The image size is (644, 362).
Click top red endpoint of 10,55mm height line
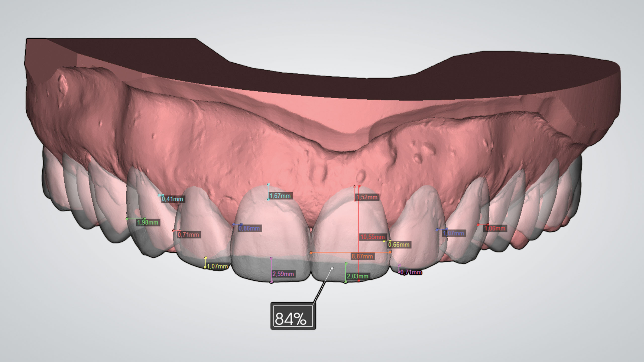(359, 186)
